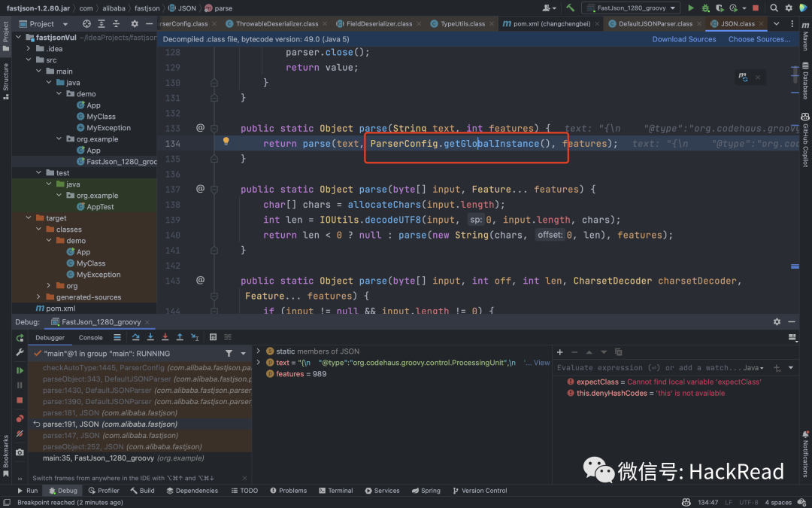Click Step Over in debugger toolbar

(135, 337)
